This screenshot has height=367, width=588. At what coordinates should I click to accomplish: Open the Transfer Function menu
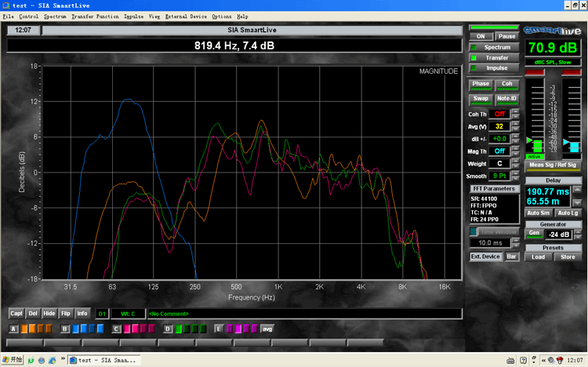pos(95,16)
